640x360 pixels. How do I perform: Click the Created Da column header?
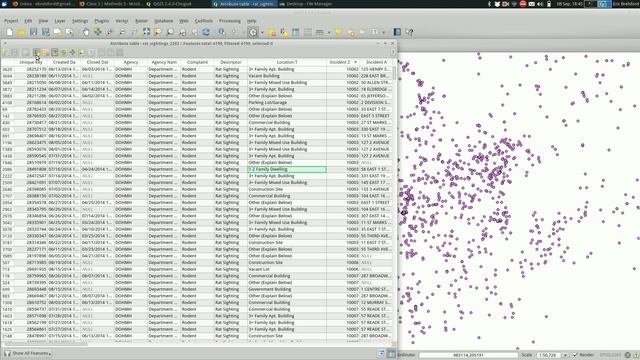click(x=64, y=62)
